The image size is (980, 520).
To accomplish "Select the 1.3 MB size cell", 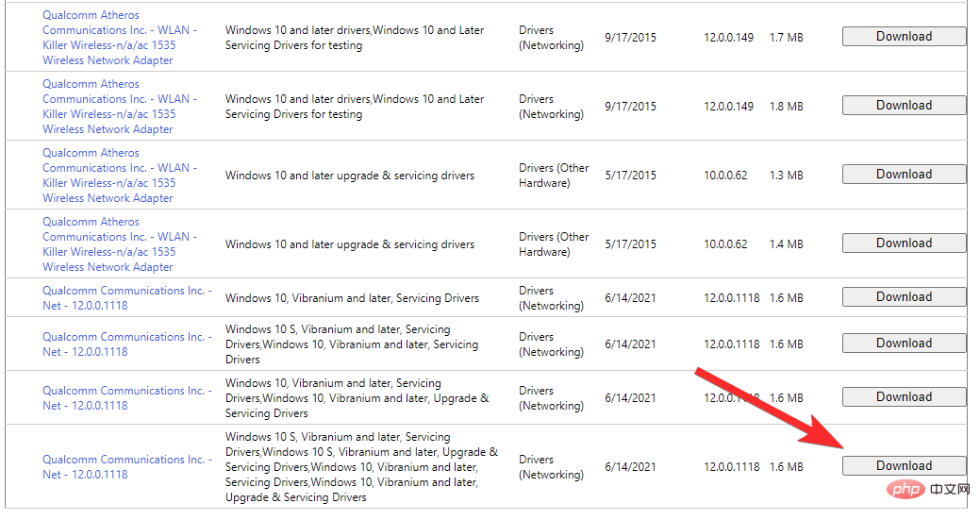I will click(x=787, y=175).
